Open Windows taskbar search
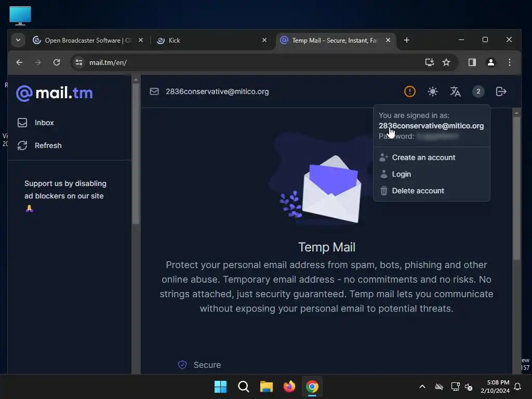532x399 pixels. (x=243, y=387)
